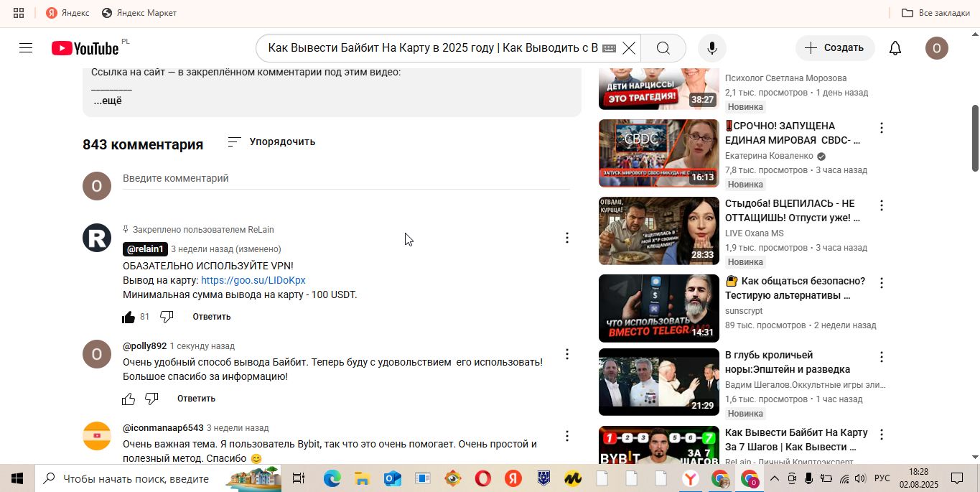Open the YouTube guide hamburger menu
The height and width of the screenshot is (492, 980).
26,48
